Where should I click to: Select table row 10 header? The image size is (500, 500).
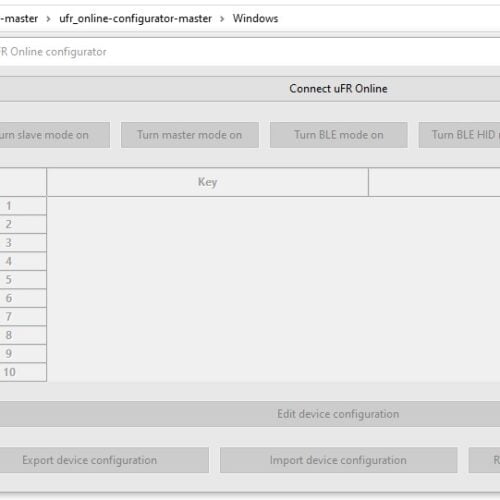click(23, 372)
